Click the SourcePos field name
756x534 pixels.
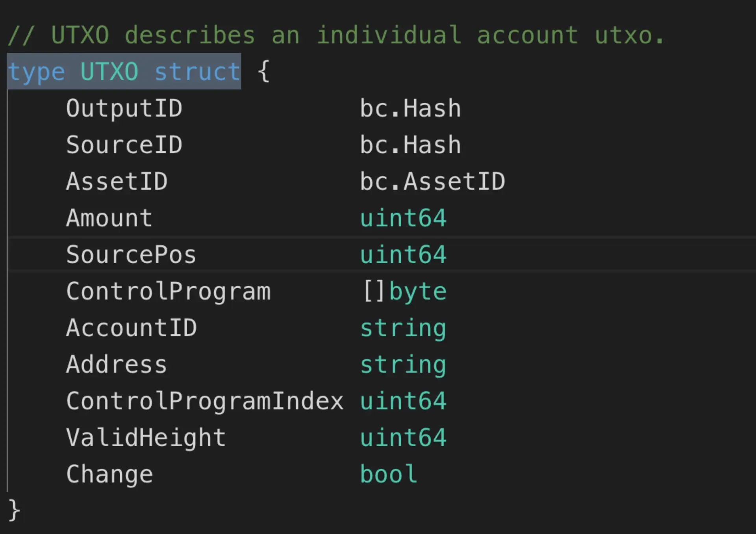pos(131,255)
